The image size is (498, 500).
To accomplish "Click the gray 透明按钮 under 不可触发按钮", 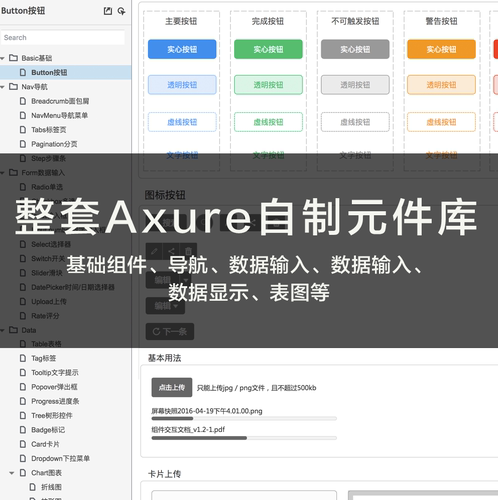I will click(355, 85).
